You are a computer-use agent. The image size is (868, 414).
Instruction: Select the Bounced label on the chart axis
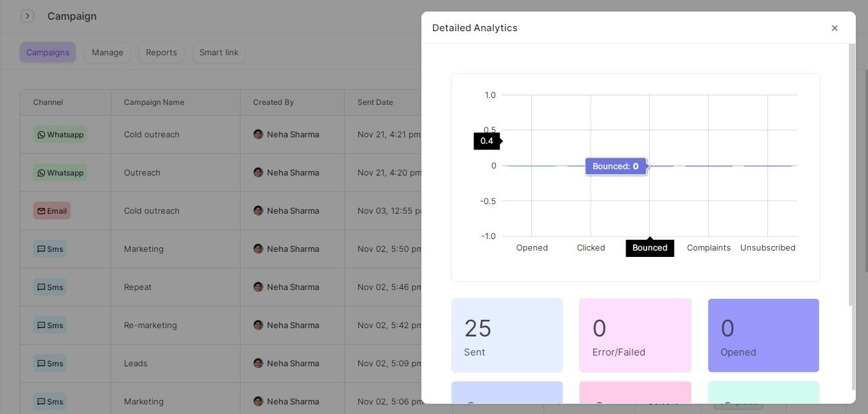tap(649, 247)
